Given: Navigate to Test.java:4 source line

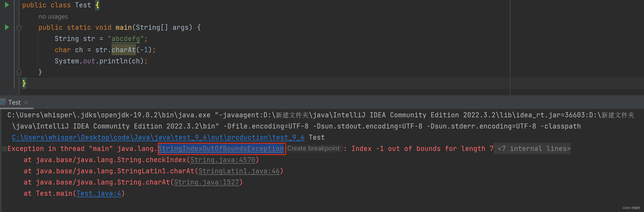Looking at the screenshot, I should coord(99,193).
